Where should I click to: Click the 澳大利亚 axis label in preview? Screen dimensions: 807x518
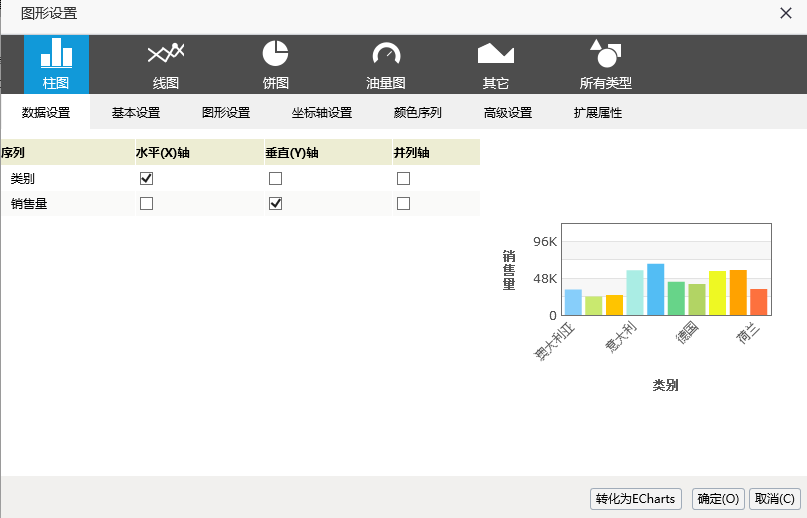pos(554,341)
